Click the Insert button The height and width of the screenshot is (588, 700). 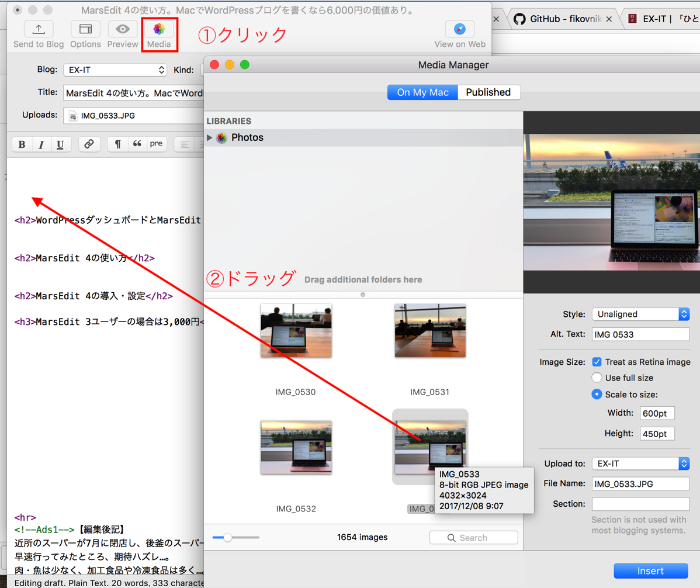pos(650,570)
